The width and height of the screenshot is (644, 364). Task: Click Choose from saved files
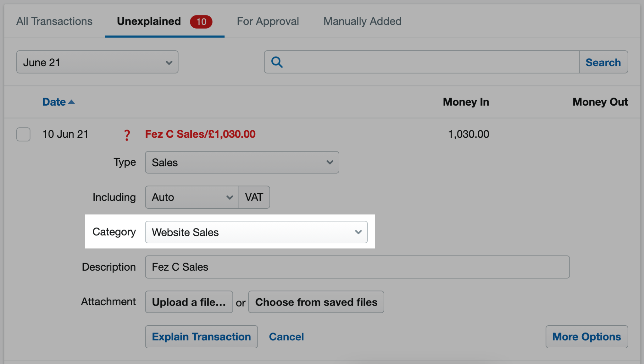click(x=316, y=302)
